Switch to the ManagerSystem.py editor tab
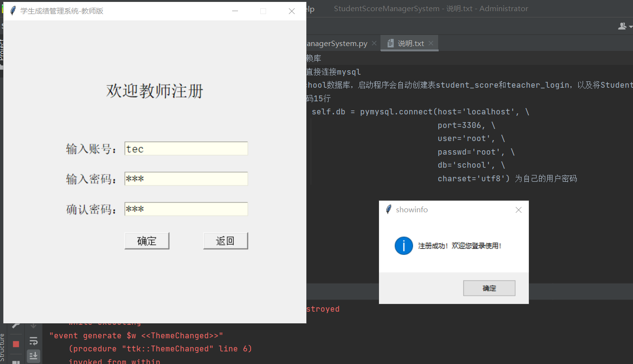Image resolution: width=633 pixels, height=364 pixels. [x=337, y=43]
